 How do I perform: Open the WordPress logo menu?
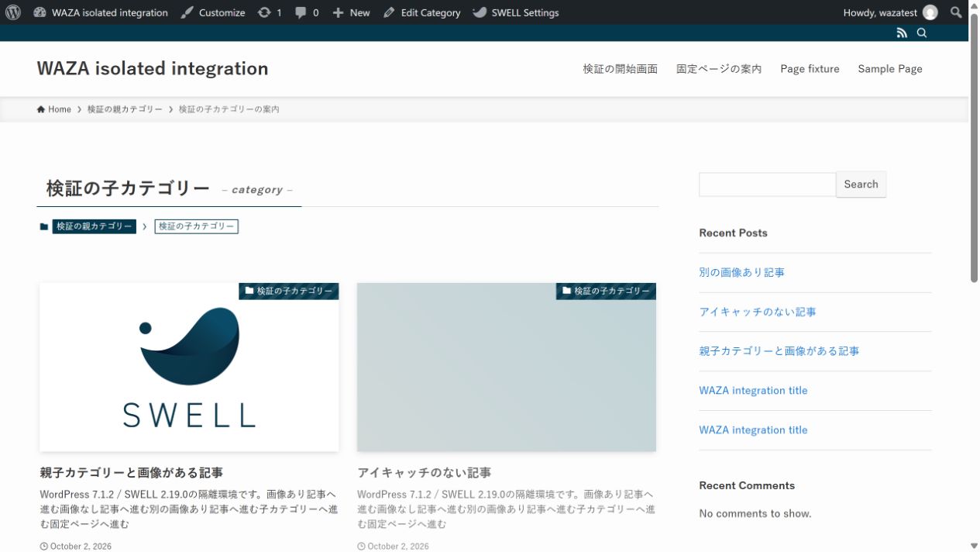(x=13, y=12)
